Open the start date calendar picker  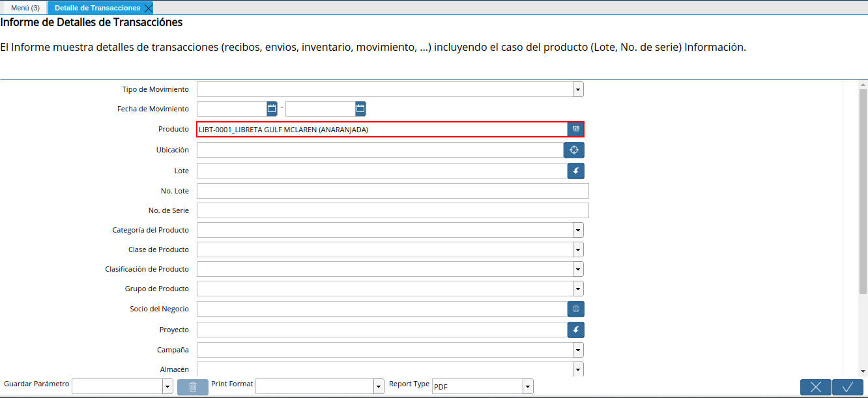click(272, 108)
